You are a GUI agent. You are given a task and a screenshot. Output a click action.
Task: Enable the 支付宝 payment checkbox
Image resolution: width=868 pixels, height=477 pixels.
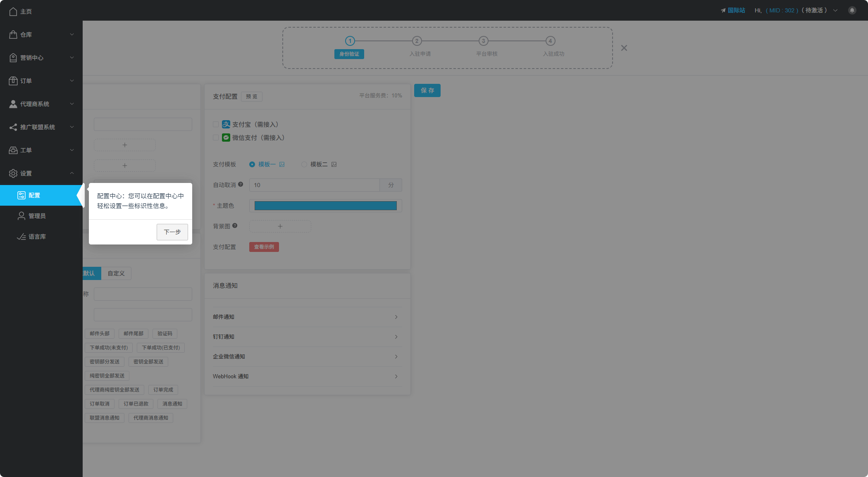tap(216, 124)
